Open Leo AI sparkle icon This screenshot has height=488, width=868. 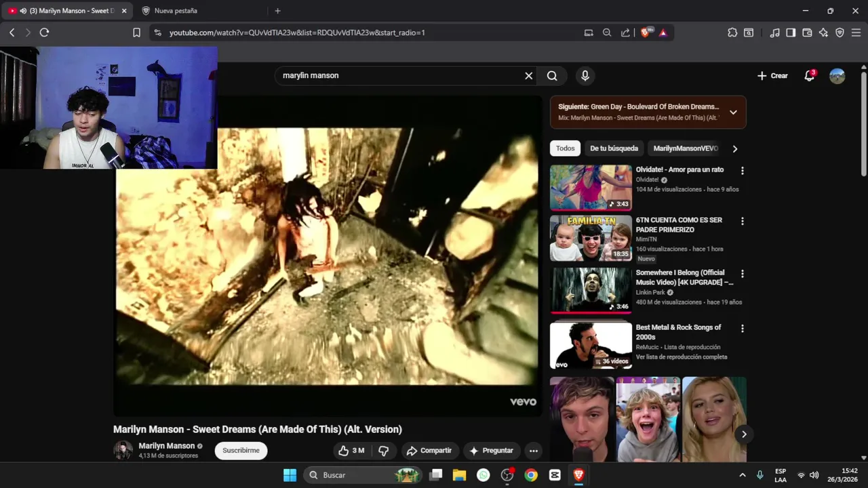(x=823, y=33)
